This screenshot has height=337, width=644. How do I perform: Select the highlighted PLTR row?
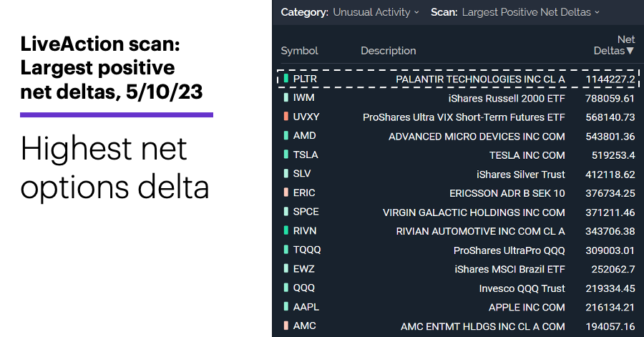pyautogui.click(x=459, y=79)
